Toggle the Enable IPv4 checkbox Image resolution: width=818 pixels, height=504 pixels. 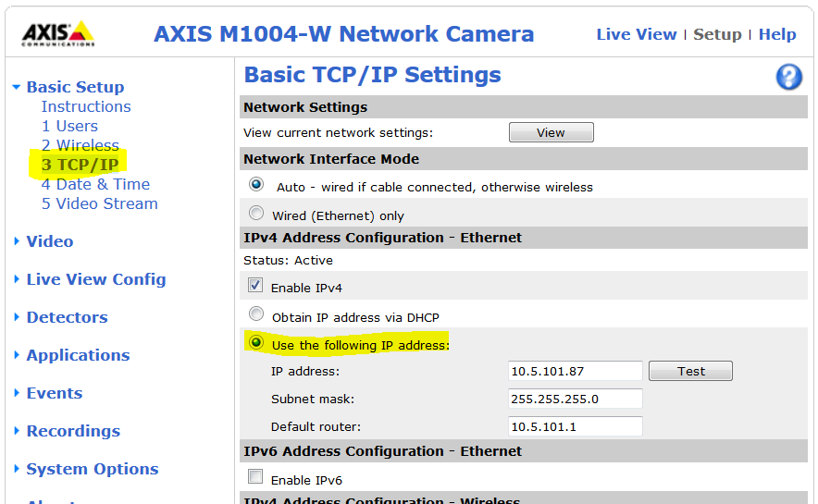pyautogui.click(x=256, y=286)
